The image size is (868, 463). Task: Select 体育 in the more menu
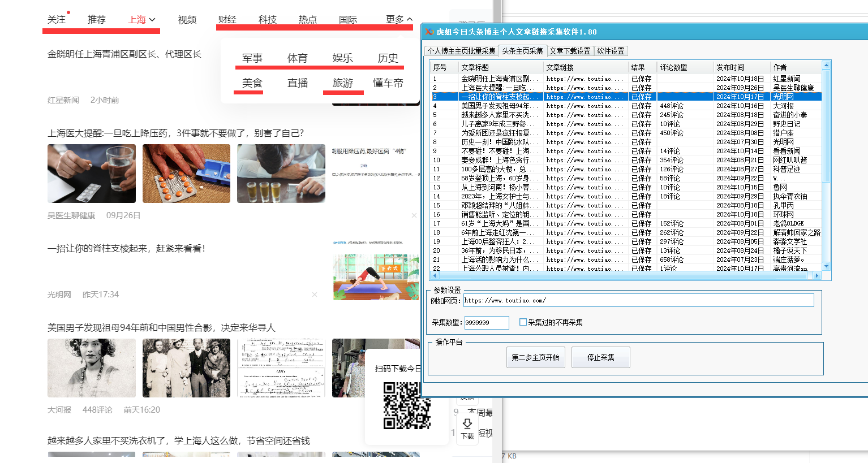298,58
